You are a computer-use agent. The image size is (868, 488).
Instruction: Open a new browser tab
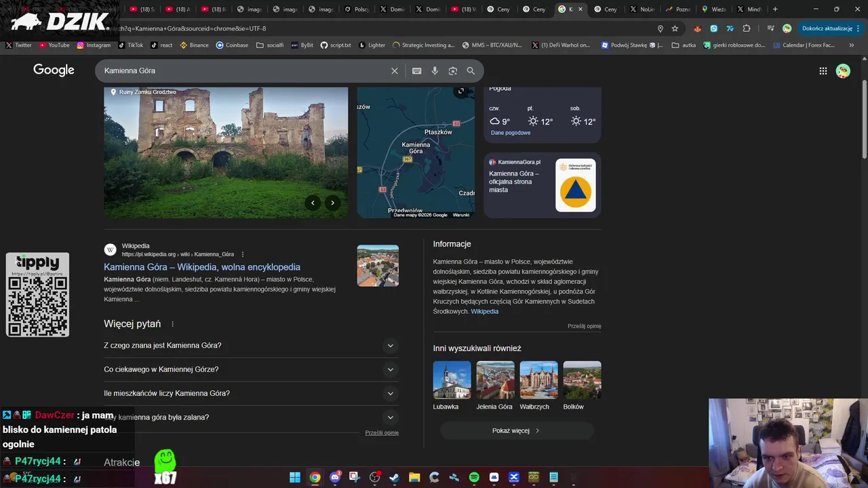pyautogui.click(x=775, y=9)
